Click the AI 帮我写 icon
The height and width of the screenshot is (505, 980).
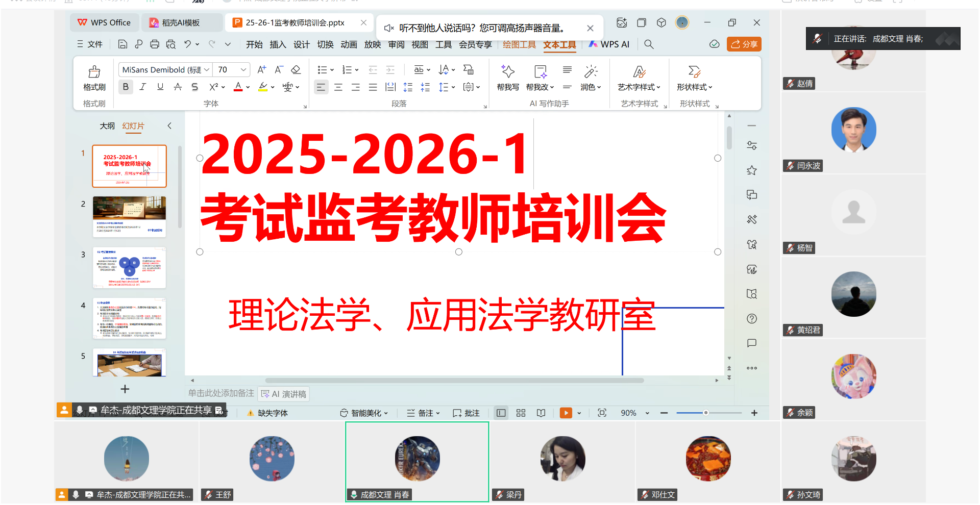pos(507,72)
